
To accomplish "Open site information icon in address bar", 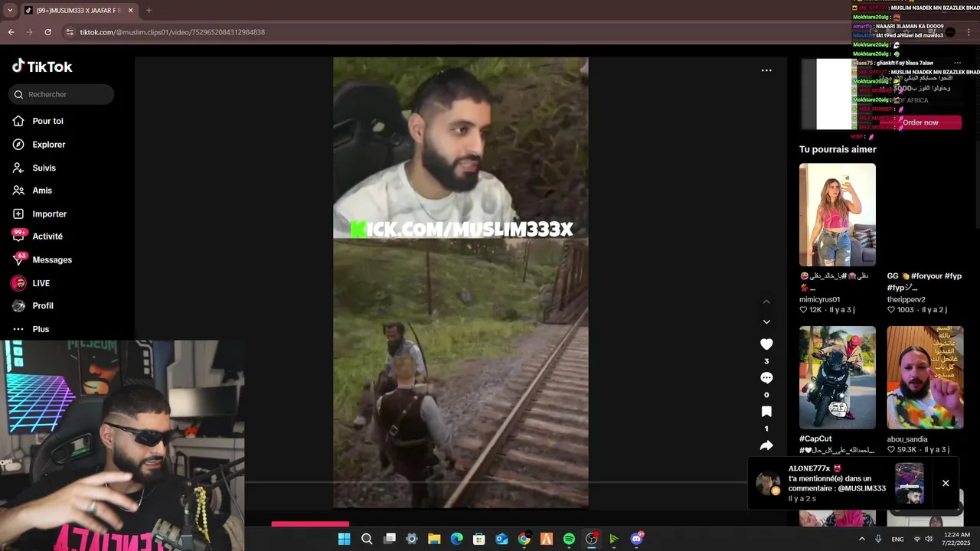I will click(x=70, y=32).
